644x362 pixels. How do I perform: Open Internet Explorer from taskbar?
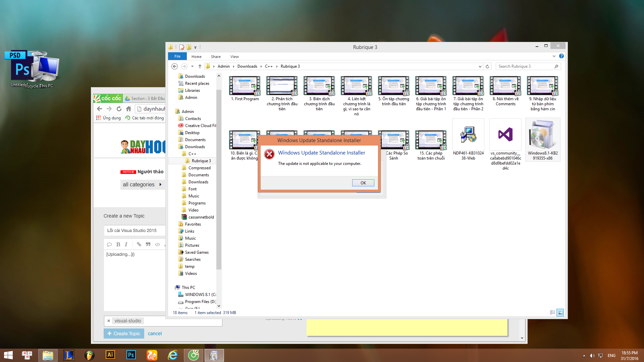(173, 355)
